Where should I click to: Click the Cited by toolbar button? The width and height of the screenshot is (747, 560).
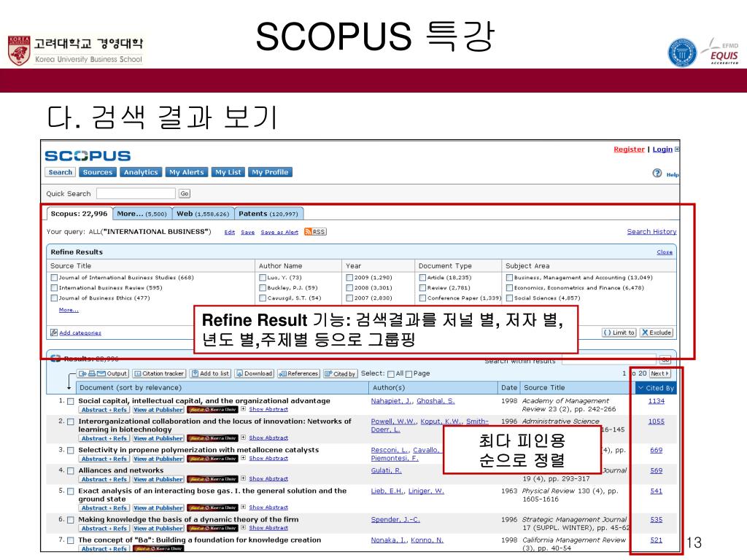[x=340, y=374]
